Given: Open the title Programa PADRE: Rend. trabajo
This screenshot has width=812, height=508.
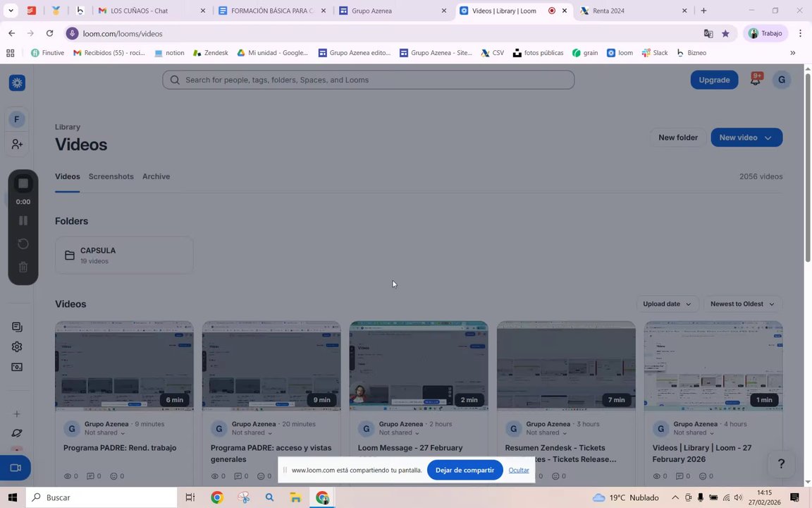Looking at the screenshot, I should (120, 448).
